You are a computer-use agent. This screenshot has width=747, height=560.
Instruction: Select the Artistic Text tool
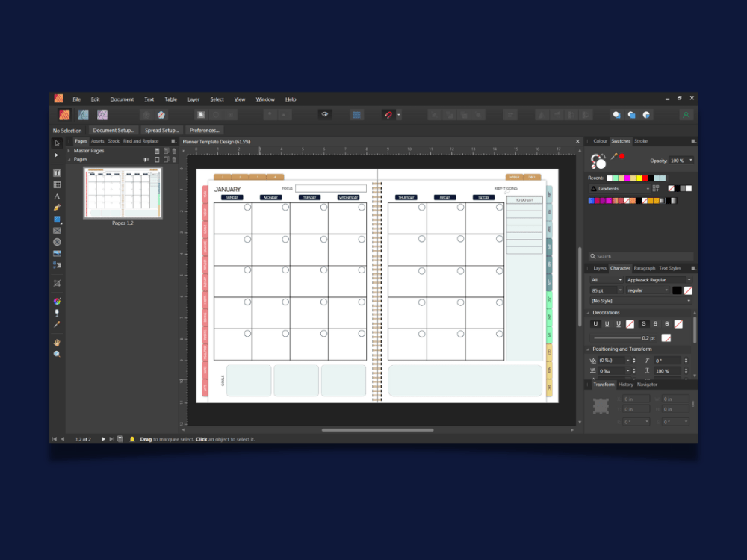point(57,196)
